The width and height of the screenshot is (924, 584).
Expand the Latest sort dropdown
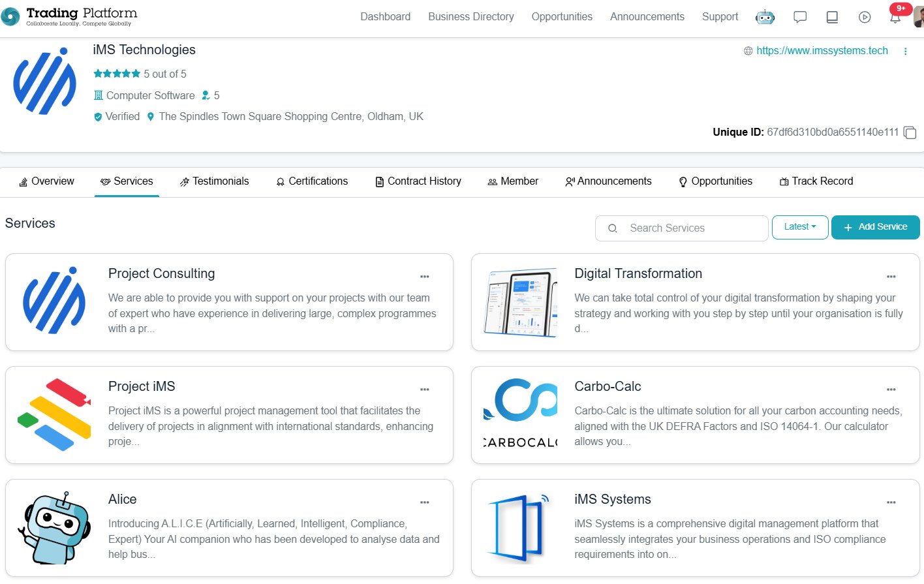pos(800,227)
